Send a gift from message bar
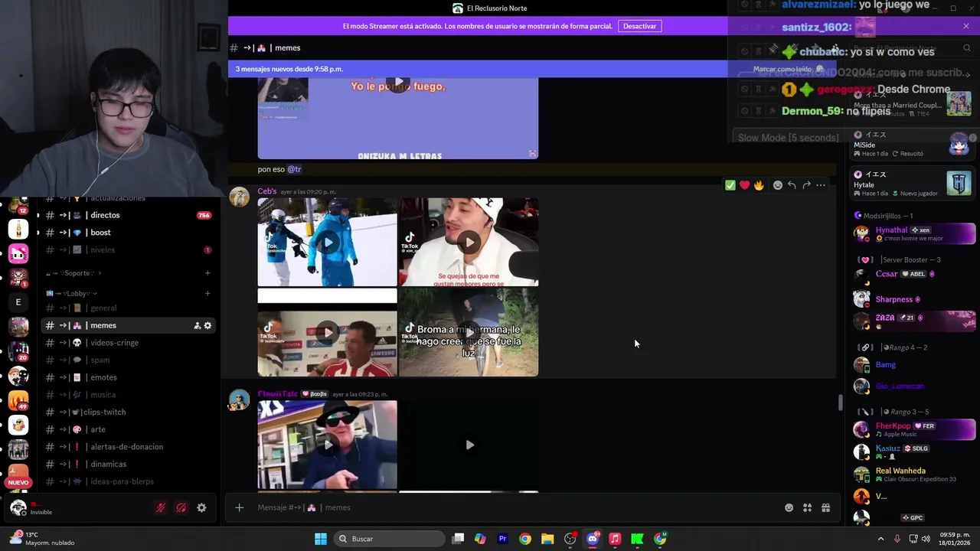The width and height of the screenshot is (980, 551). pyautogui.click(x=825, y=507)
